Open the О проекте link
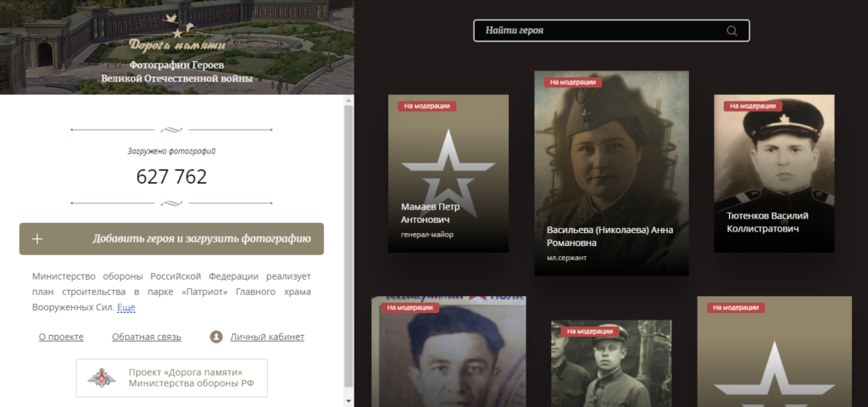Screen dimensions: 868x407 point(61,337)
